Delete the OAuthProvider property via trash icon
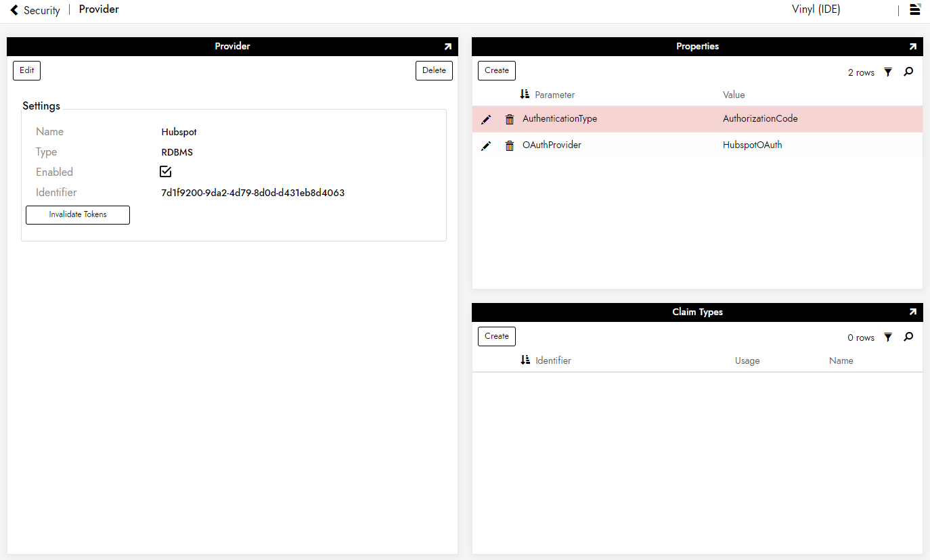 click(x=510, y=146)
